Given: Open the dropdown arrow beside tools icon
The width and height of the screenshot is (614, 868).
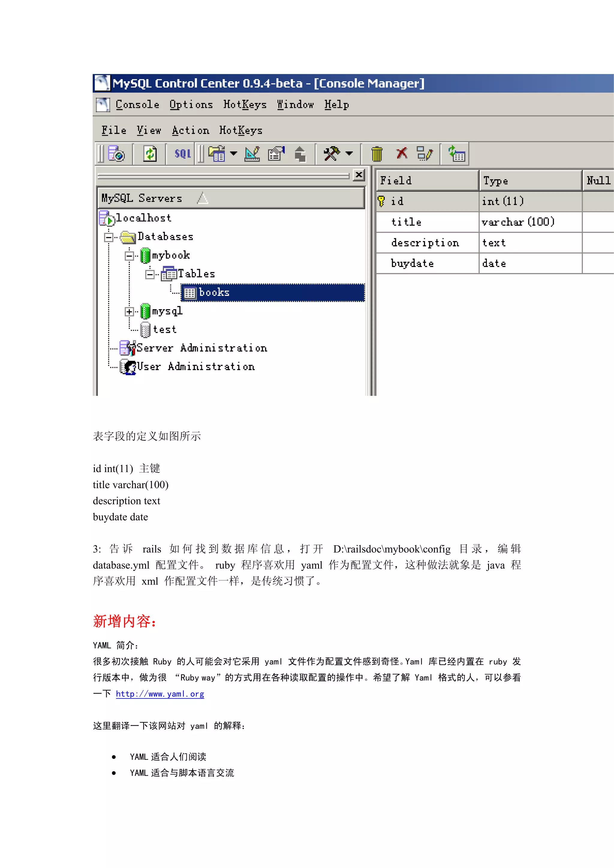Looking at the screenshot, I should point(349,153).
